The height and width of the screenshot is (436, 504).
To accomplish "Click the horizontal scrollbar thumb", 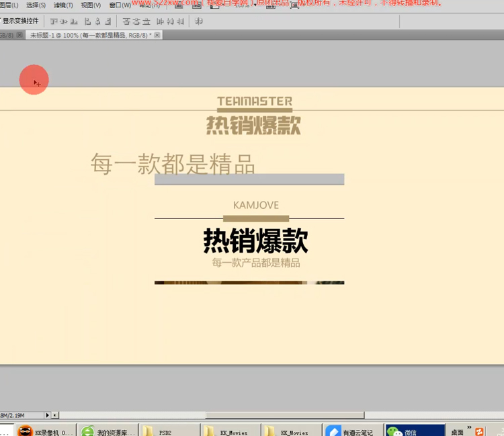I will point(285,415).
